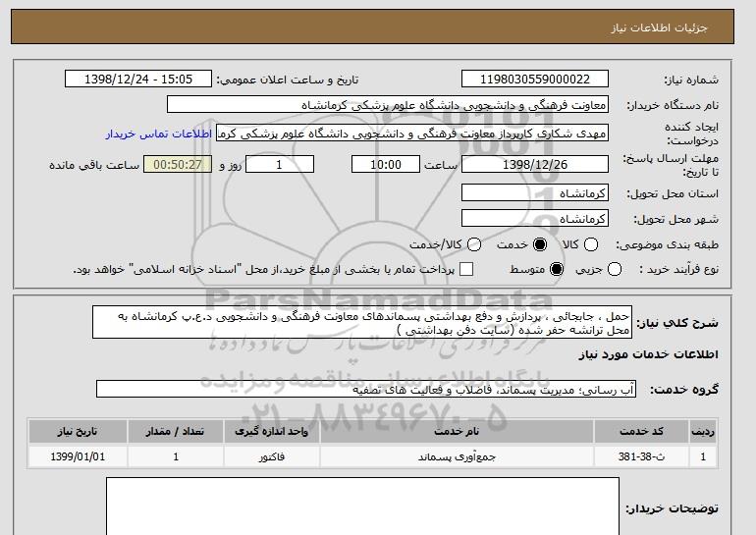
Task: Click the طبقه بندی موضوعی label
Action: pyautogui.click(x=667, y=244)
